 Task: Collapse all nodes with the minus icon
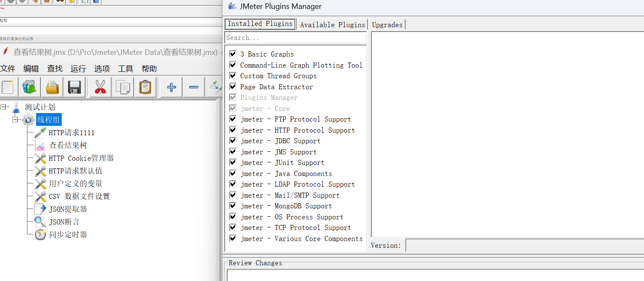pyautogui.click(x=194, y=88)
